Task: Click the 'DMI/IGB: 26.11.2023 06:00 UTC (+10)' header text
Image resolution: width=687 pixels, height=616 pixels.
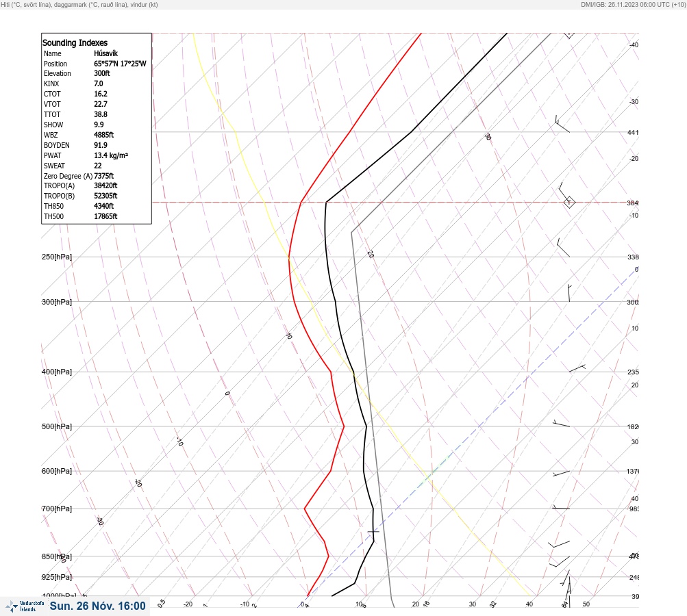Action: (633, 4)
